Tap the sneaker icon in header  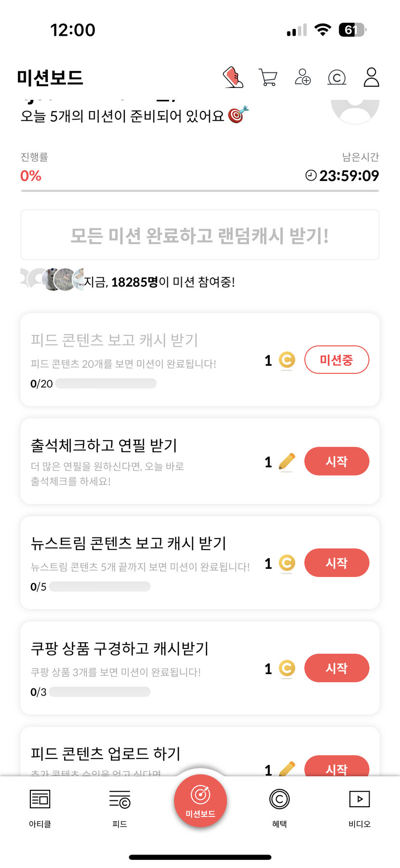pos(233,77)
